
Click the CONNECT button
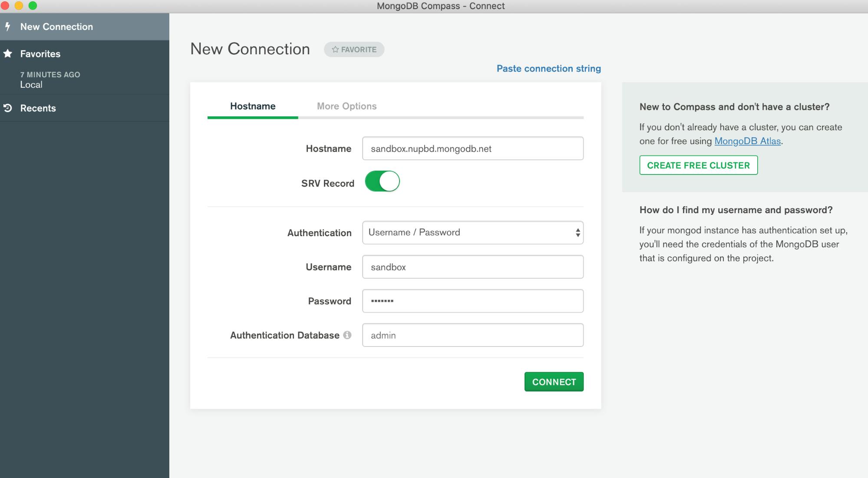554,382
